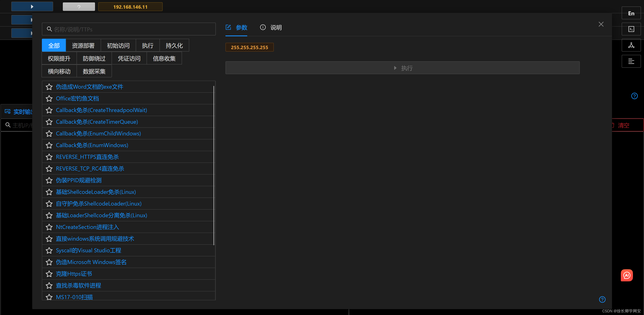
Task: Click the magnifier icon in the module search bar
Action: pos(49,29)
